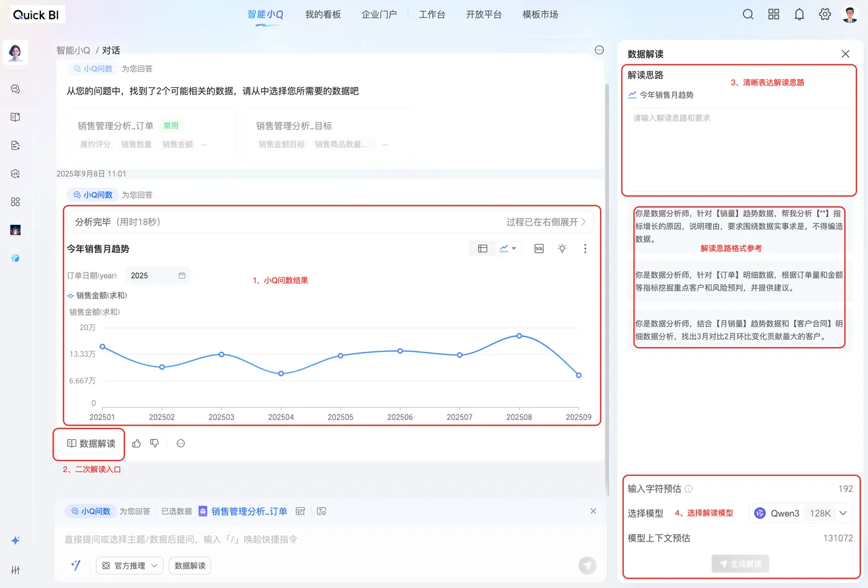This screenshot has height=588, width=868.
Task: Open the line chart type dropdown
Action: [508, 248]
